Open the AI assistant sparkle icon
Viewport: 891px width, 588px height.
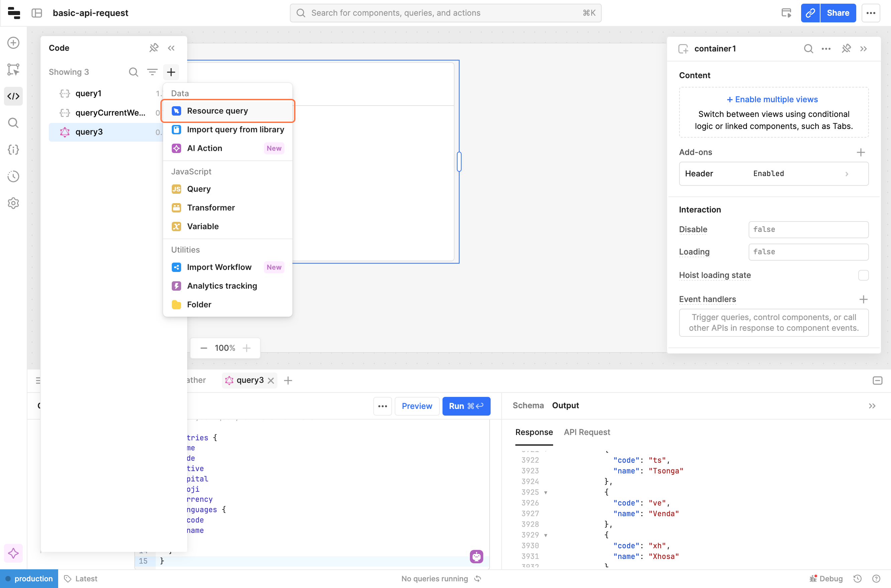[13, 553]
